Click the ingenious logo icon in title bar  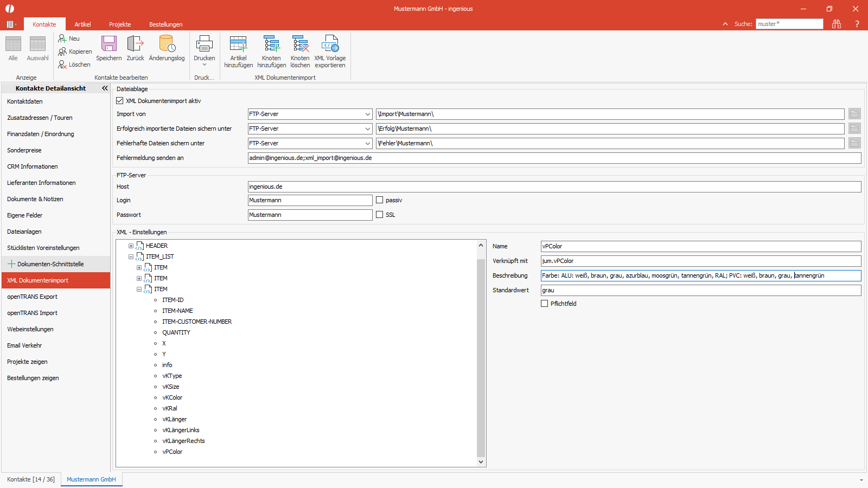tap(10, 9)
